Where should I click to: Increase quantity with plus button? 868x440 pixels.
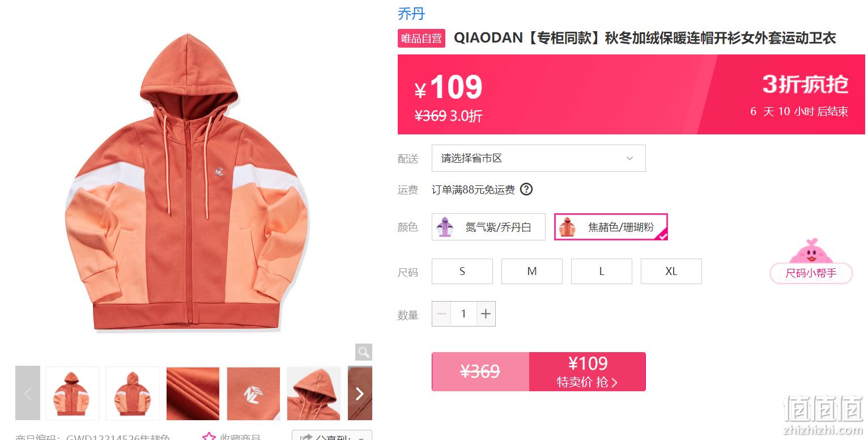(x=486, y=314)
